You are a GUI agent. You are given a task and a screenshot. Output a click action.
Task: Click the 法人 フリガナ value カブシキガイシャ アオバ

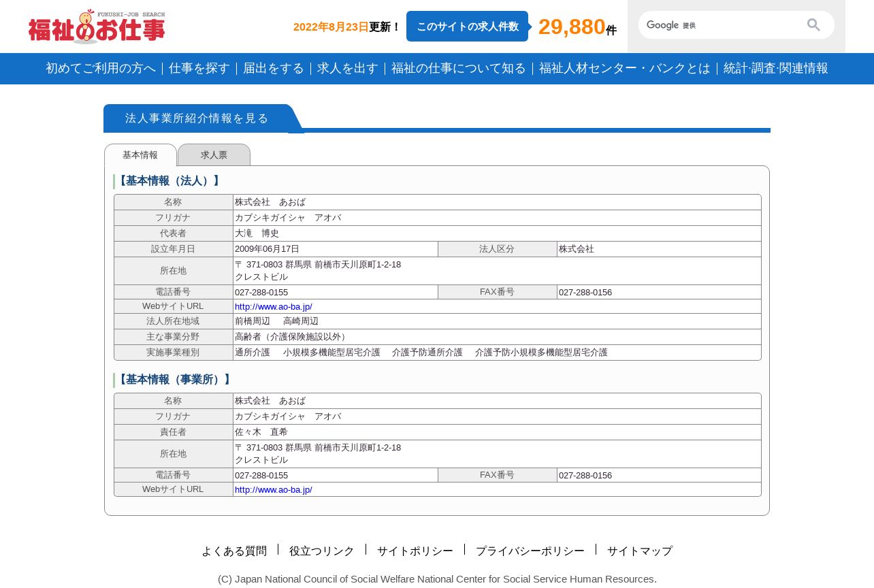(288, 218)
